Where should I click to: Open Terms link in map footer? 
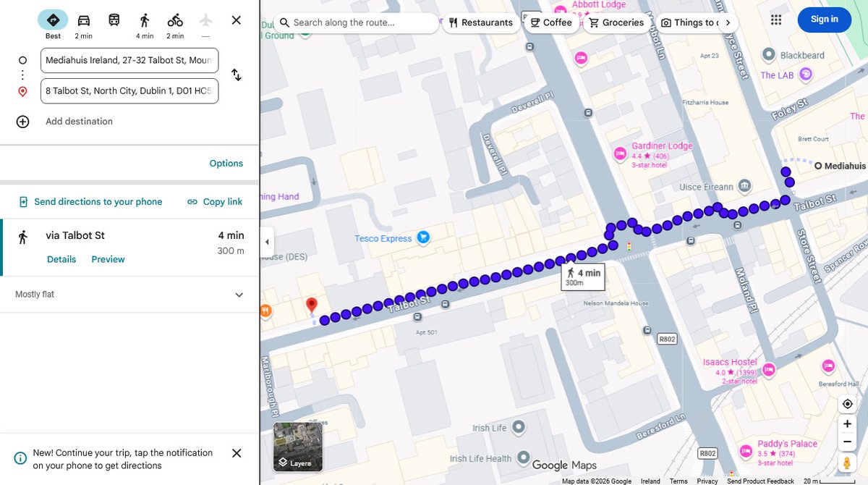click(x=678, y=481)
